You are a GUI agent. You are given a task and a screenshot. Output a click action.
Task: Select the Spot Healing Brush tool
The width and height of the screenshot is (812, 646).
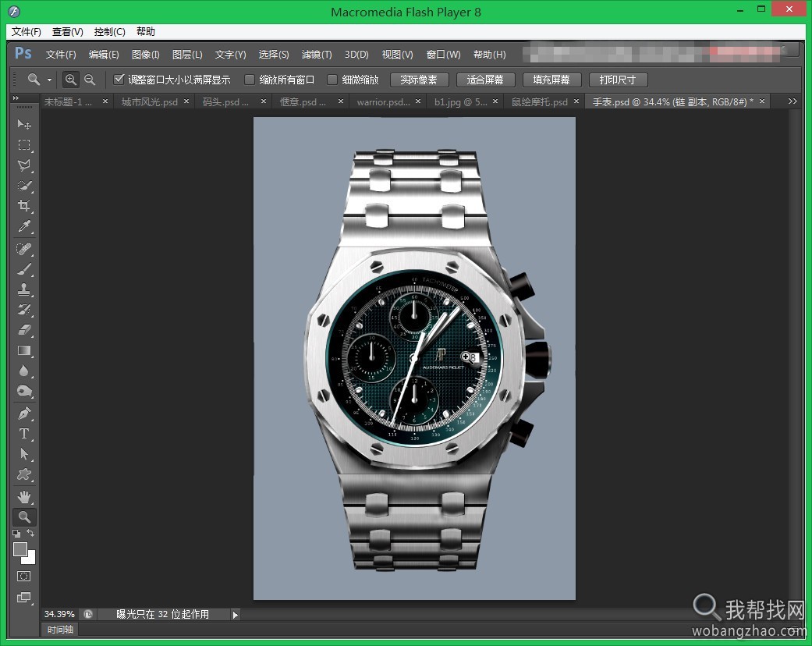(x=24, y=249)
